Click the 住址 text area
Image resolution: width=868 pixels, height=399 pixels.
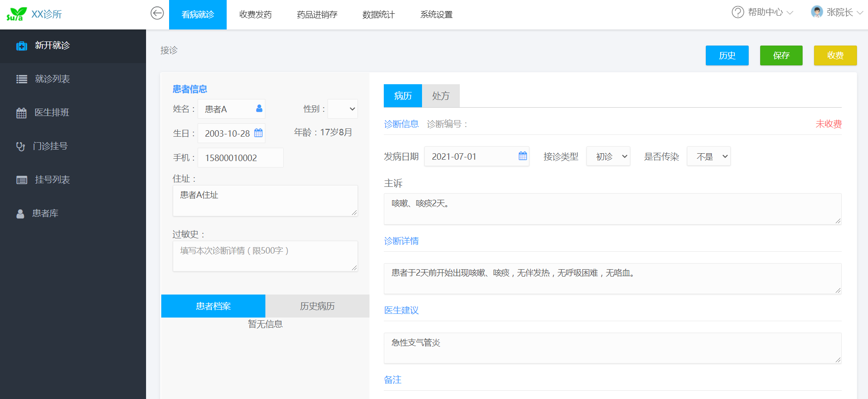[x=265, y=201]
